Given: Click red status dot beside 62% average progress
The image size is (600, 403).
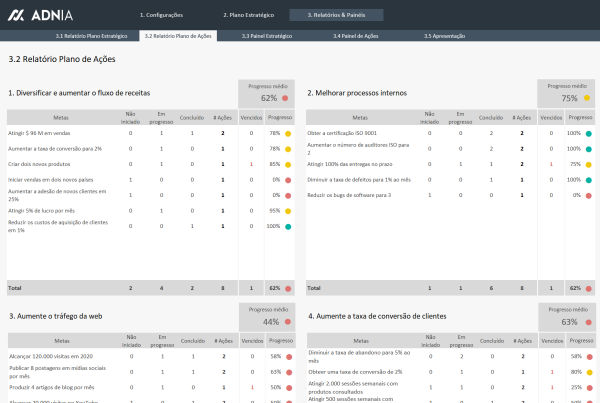Looking at the screenshot, I should coord(285,99).
